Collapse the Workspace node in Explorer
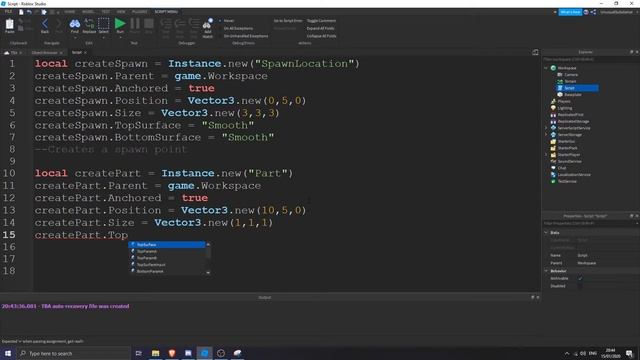 (x=546, y=68)
